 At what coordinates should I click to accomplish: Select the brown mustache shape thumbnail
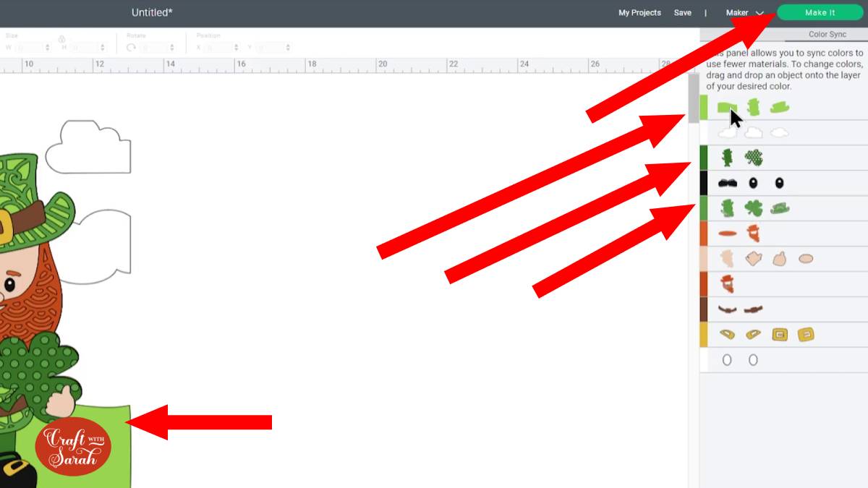[x=726, y=309]
